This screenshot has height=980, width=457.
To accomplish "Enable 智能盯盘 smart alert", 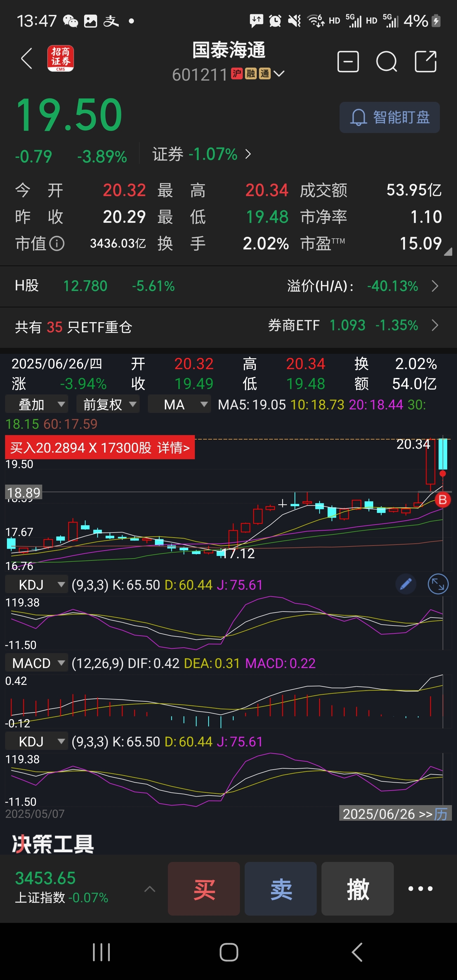I will coord(389,117).
